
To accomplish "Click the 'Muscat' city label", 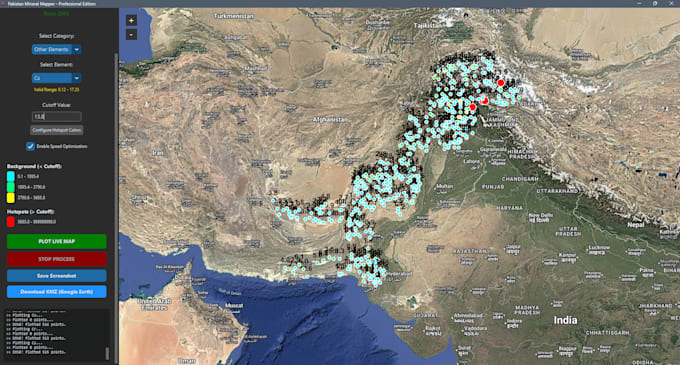I will click(234, 306).
